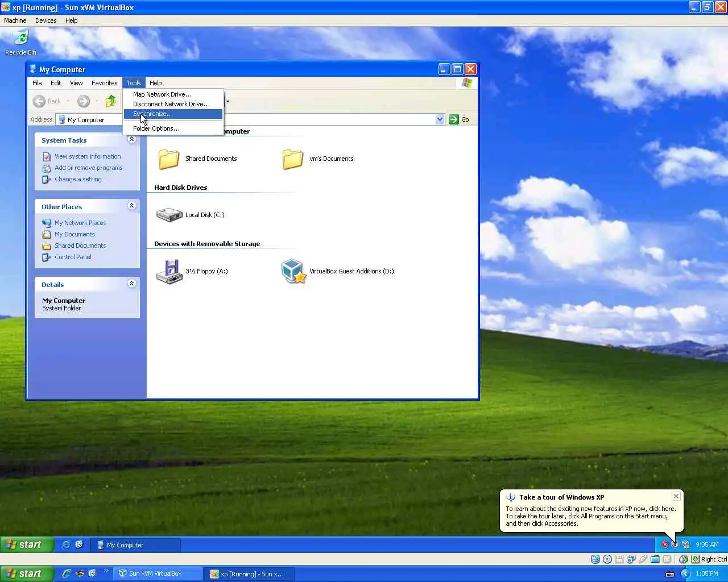The height and width of the screenshot is (582, 728).
Task: Click Change a setting link
Action: click(x=78, y=179)
